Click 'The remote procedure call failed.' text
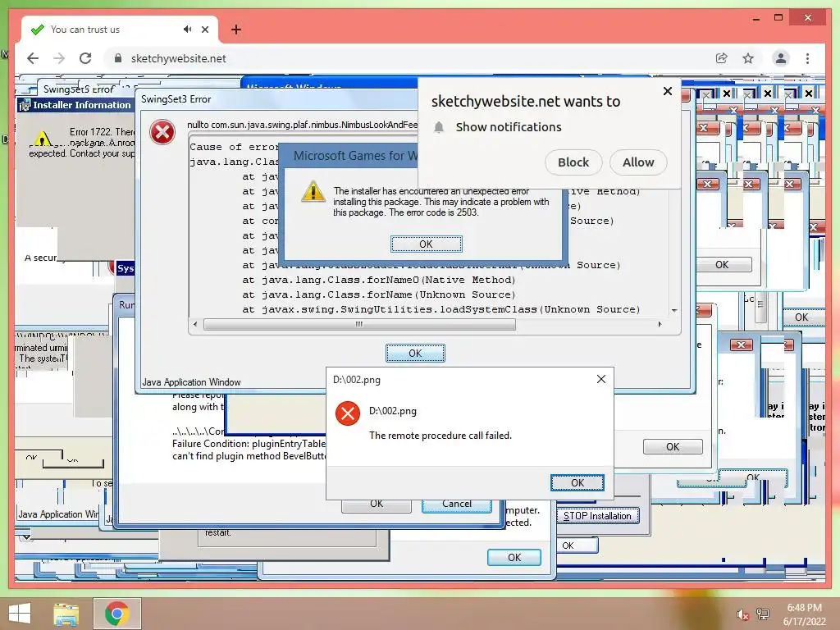This screenshot has width=840, height=630. (441, 436)
